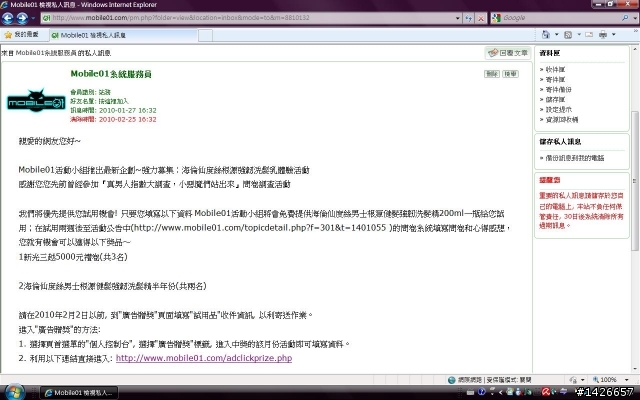This screenshot has height=400, width=640.
Task: Go to the Home page icon
Action: tap(546, 35)
